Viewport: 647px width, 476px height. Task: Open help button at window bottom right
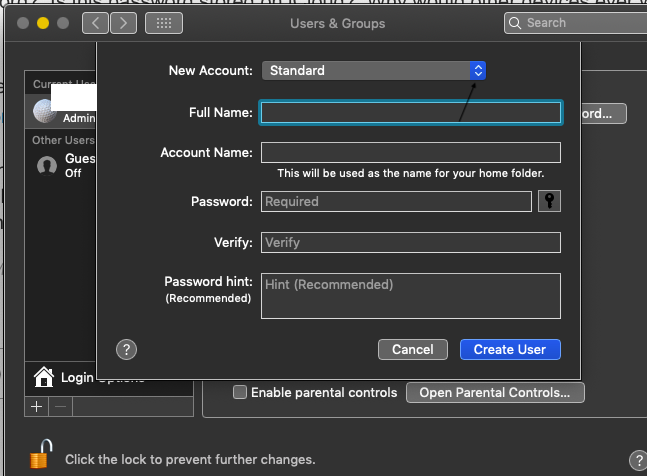pyautogui.click(x=638, y=460)
